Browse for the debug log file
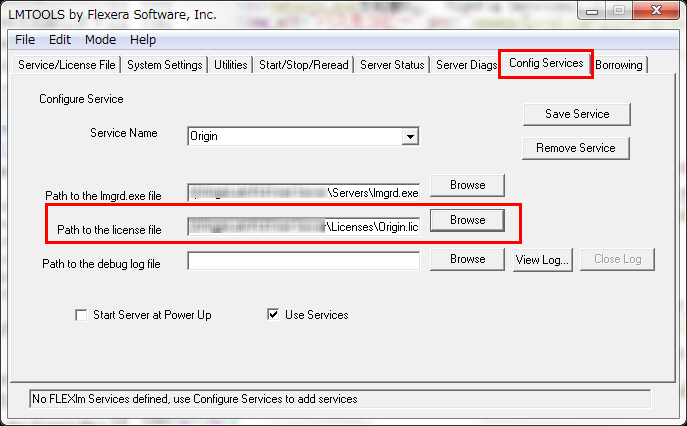Viewport: 687px width, 426px height. pyautogui.click(x=467, y=259)
